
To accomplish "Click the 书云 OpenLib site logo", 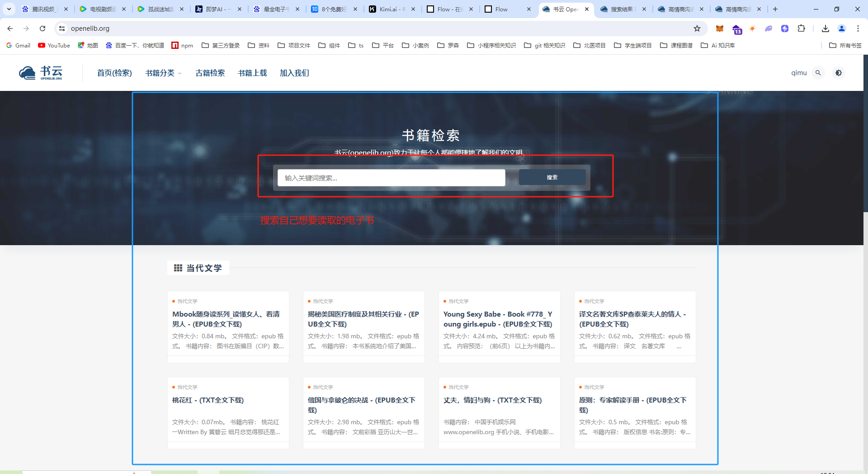I will coord(41,72).
